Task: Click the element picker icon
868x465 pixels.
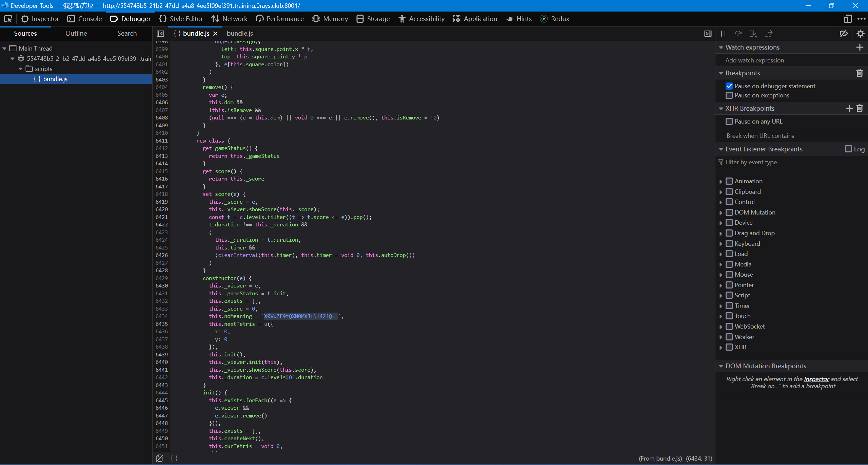Action: tap(8, 19)
